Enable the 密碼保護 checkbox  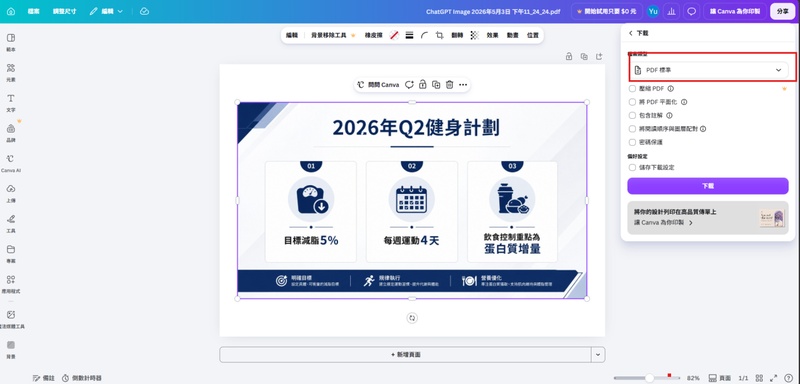pyautogui.click(x=633, y=142)
